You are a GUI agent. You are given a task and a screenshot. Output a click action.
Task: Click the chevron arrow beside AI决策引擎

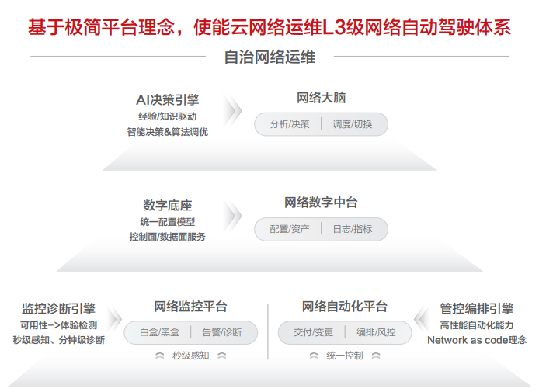[x=232, y=111]
